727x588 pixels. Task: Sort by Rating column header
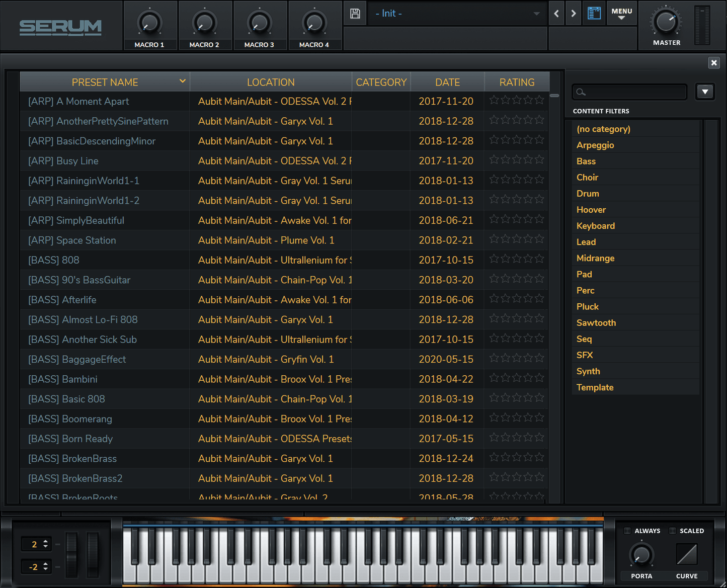517,82
